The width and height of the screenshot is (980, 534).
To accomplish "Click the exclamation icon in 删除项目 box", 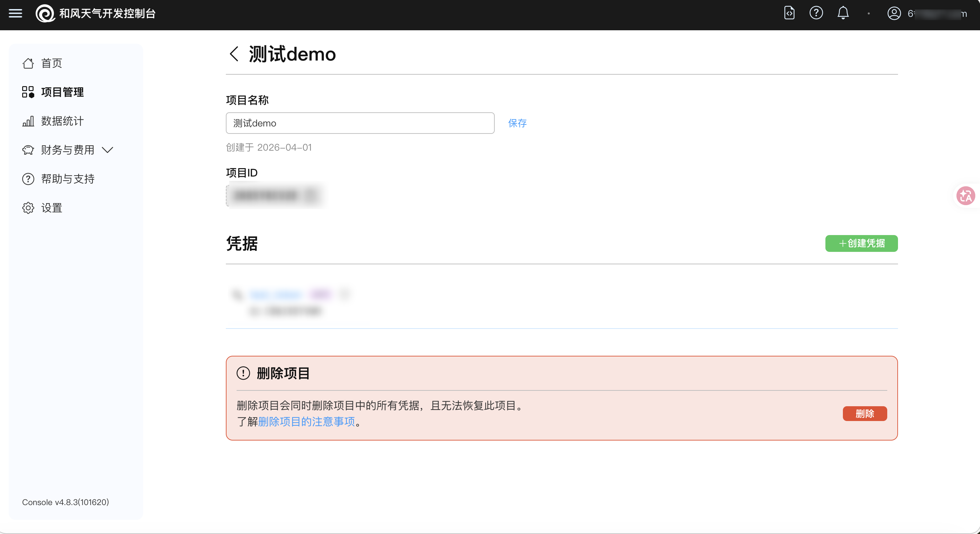I will click(x=243, y=373).
